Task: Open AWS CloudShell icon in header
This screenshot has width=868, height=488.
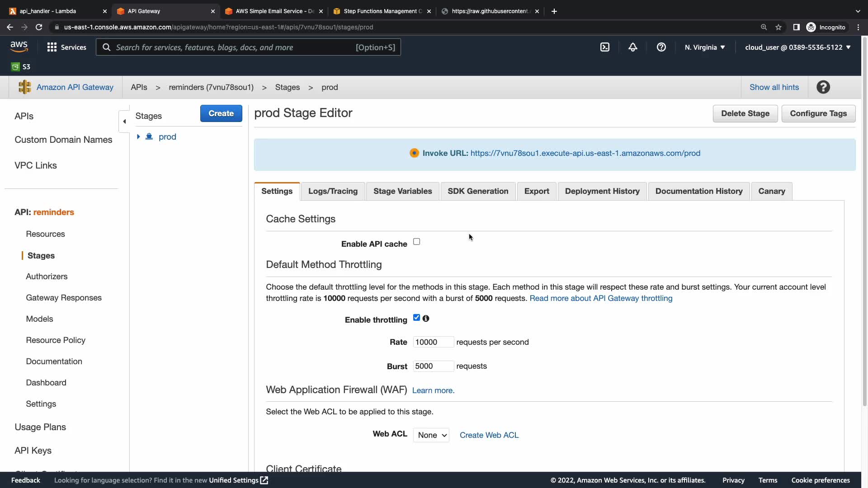Action: tap(604, 47)
